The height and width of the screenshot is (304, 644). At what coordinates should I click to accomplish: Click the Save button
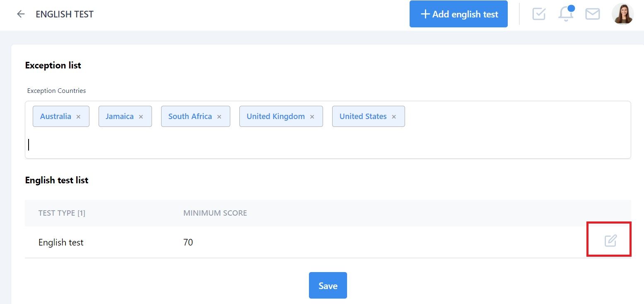click(x=328, y=285)
